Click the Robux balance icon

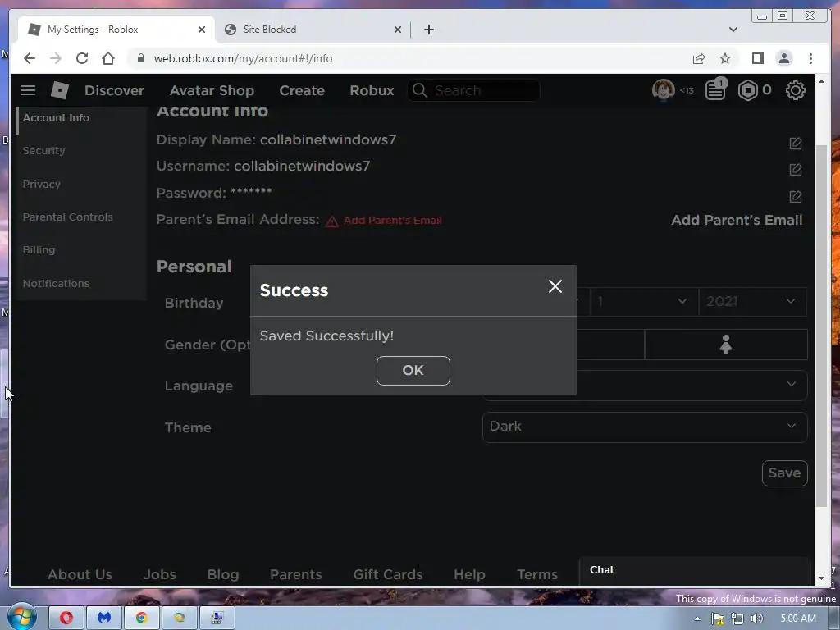[747, 90]
